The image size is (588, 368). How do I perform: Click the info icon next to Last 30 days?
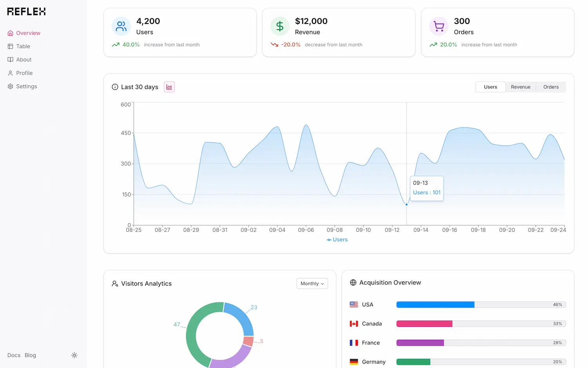tap(115, 87)
